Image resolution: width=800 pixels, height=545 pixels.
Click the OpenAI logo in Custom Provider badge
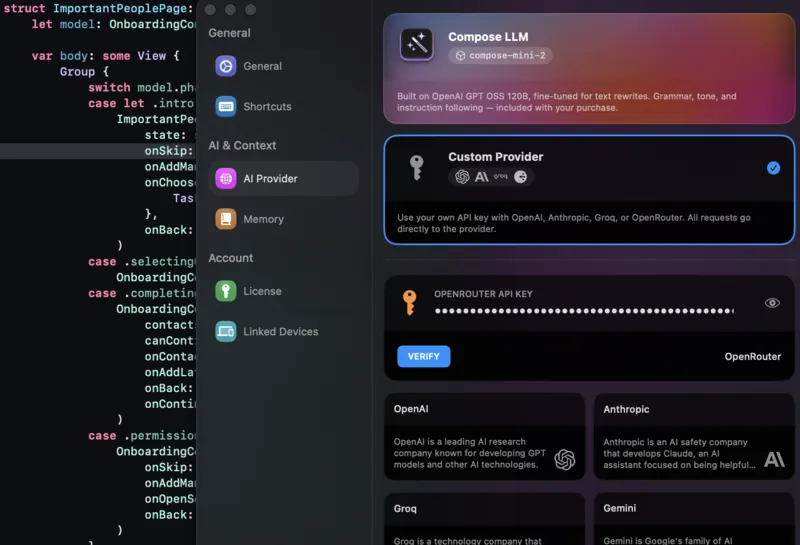[x=462, y=177]
